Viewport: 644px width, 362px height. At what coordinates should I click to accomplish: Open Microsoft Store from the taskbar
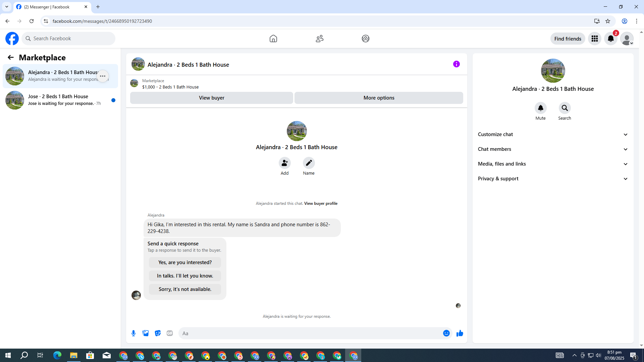point(90,355)
